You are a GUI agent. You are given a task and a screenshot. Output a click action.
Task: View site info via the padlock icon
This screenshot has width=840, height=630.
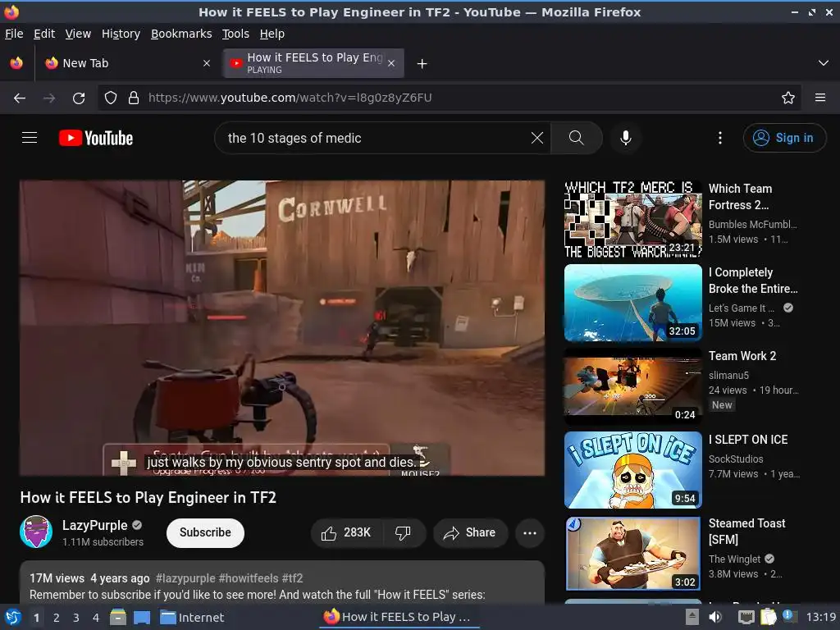(x=134, y=98)
